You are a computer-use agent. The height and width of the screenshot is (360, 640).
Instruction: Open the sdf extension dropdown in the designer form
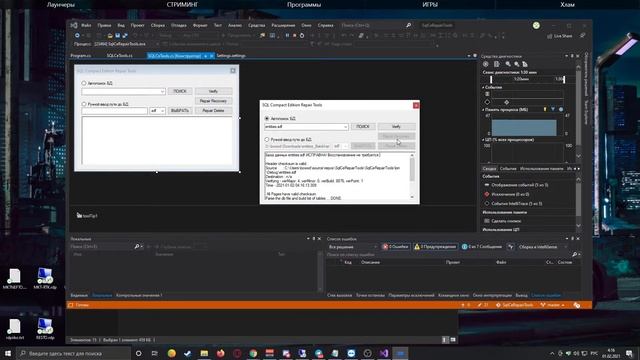[157, 111]
